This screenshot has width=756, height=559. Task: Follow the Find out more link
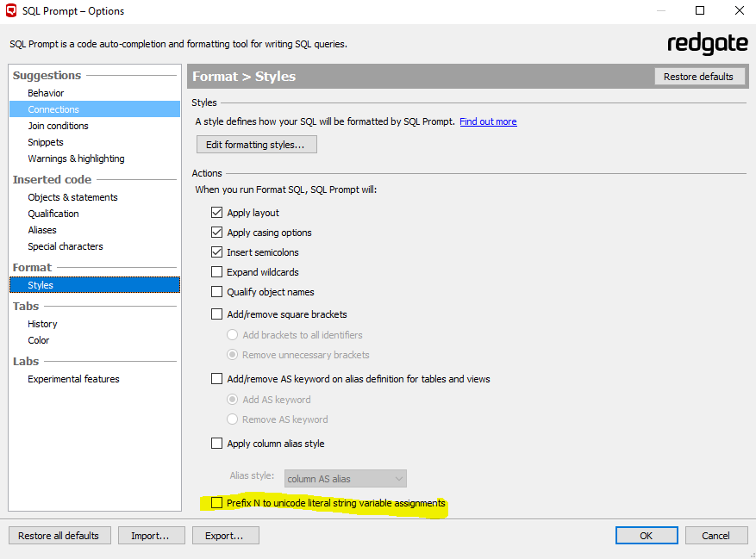(488, 121)
